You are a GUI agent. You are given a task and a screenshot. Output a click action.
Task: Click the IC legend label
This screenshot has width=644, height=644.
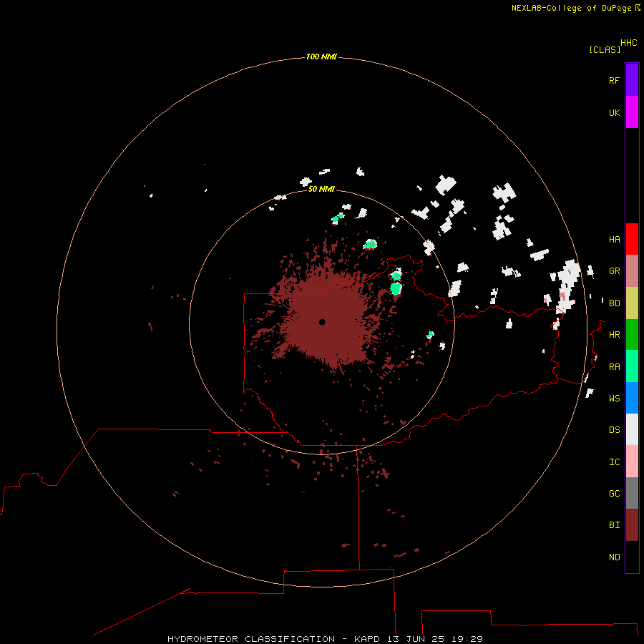614,462
